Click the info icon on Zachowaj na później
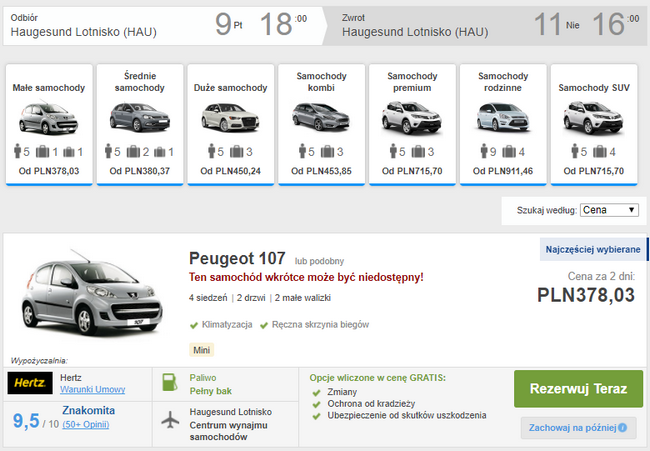650x451 pixels. tap(623, 427)
